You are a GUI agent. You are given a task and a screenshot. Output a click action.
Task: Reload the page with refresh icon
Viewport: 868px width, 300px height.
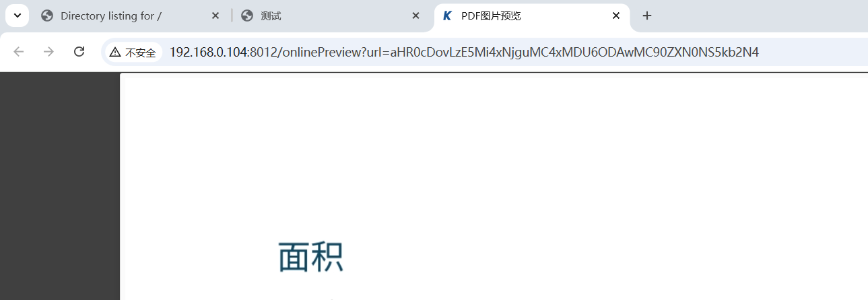79,52
